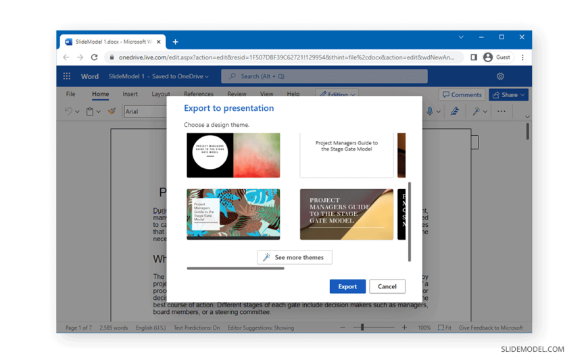Click the document vertical scrollbar
Image resolution: width=588 pixels, height=364 pixels.
[528, 132]
